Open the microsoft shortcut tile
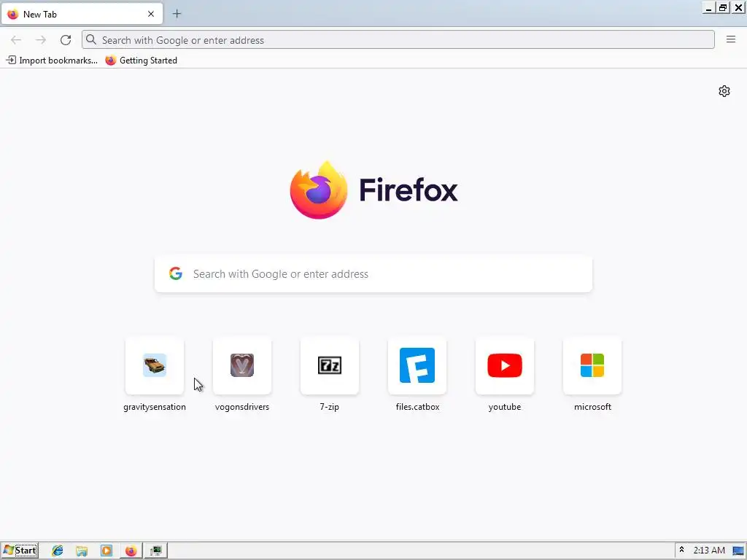747x560 pixels. point(592,366)
